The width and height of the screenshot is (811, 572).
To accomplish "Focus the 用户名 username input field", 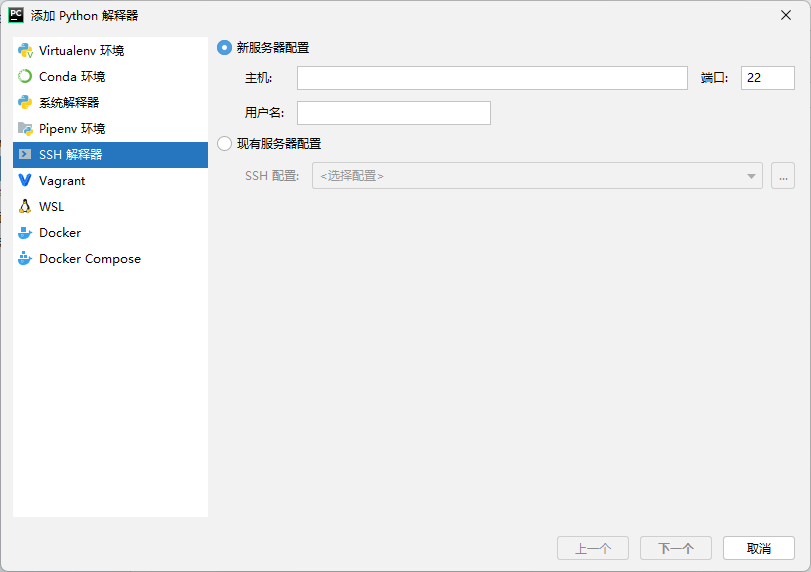I will [394, 113].
